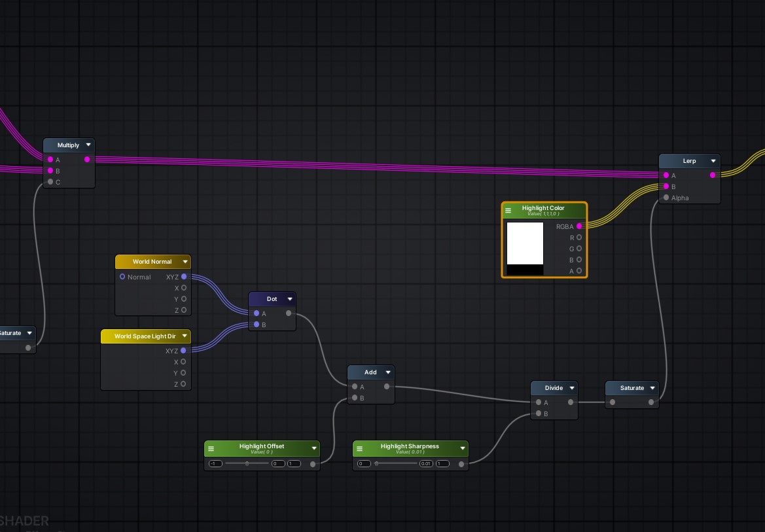Click the Highlight Sharpness 0.01 value field

(426, 464)
